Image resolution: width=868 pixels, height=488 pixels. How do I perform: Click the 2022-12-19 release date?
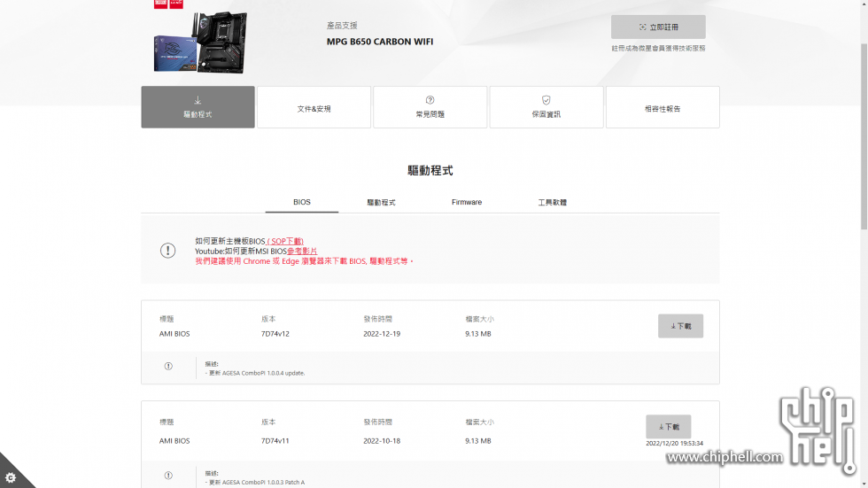pos(382,334)
